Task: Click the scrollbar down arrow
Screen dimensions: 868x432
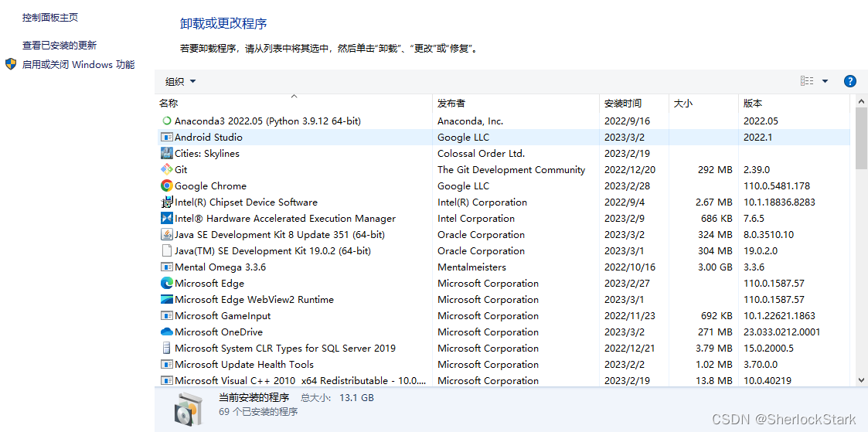Action: point(861,380)
